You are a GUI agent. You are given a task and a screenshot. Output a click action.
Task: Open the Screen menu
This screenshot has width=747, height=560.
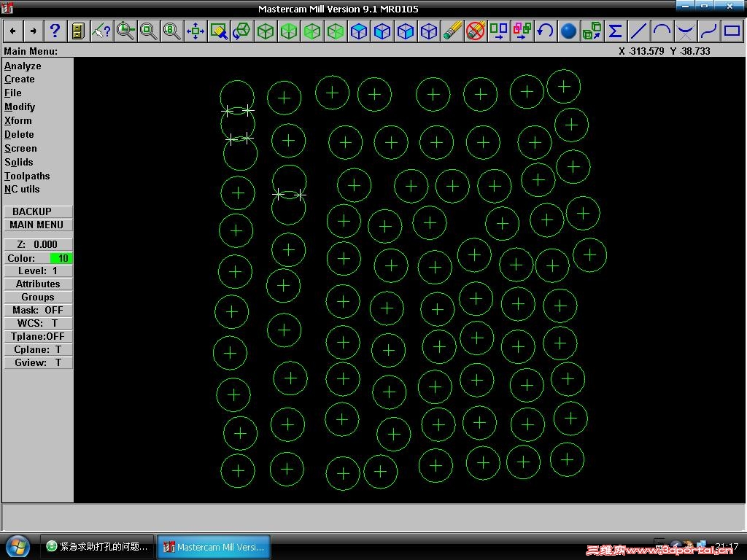tap(20, 148)
